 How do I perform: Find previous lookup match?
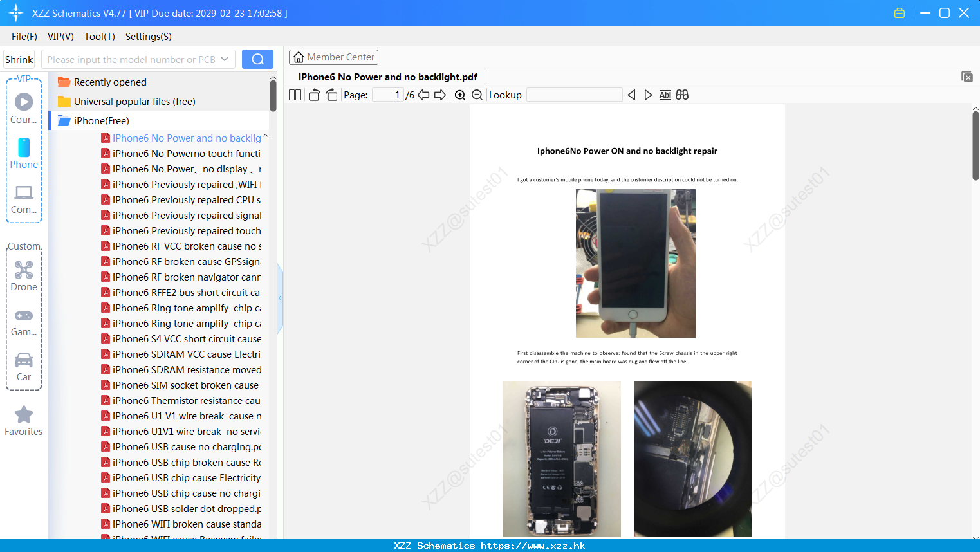(631, 95)
